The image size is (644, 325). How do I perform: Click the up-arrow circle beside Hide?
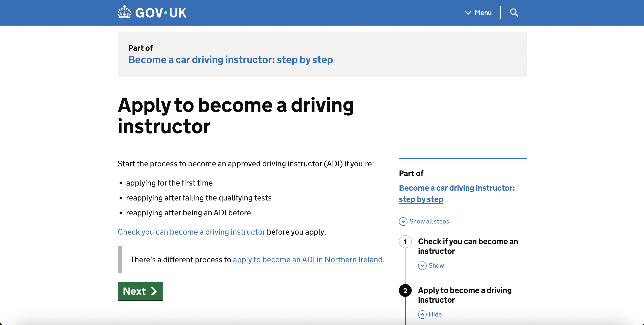click(x=422, y=314)
